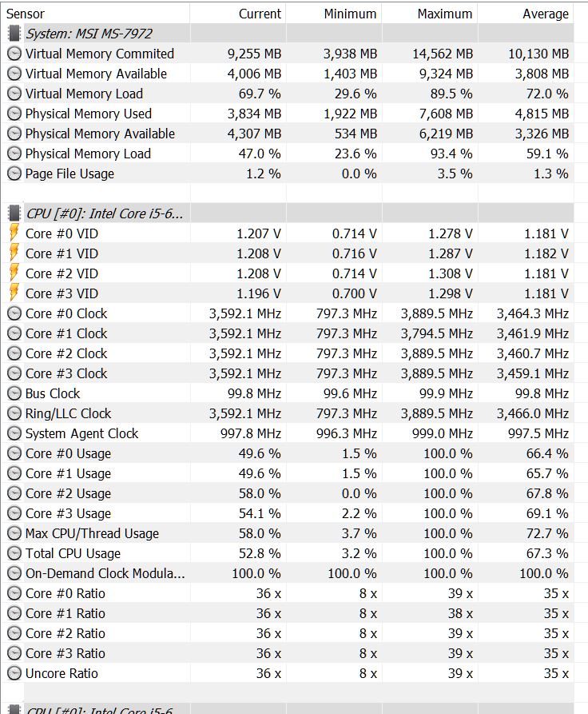Click the clock icon next to Bus Clock

click(14, 393)
